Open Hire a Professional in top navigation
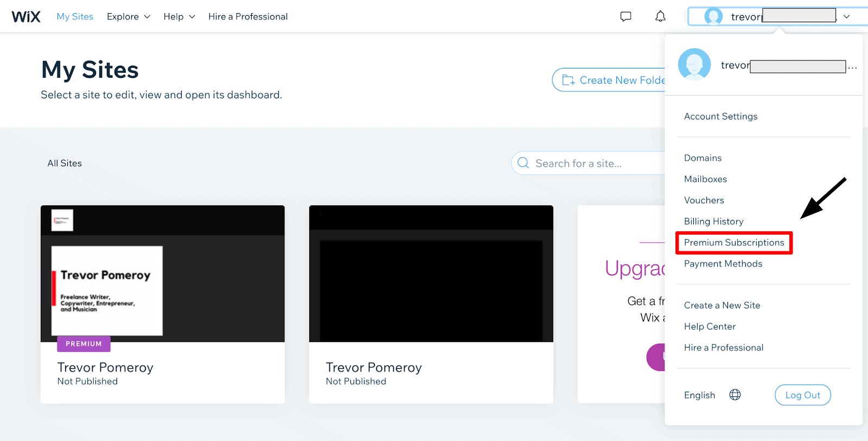868x441 pixels. 248,17
